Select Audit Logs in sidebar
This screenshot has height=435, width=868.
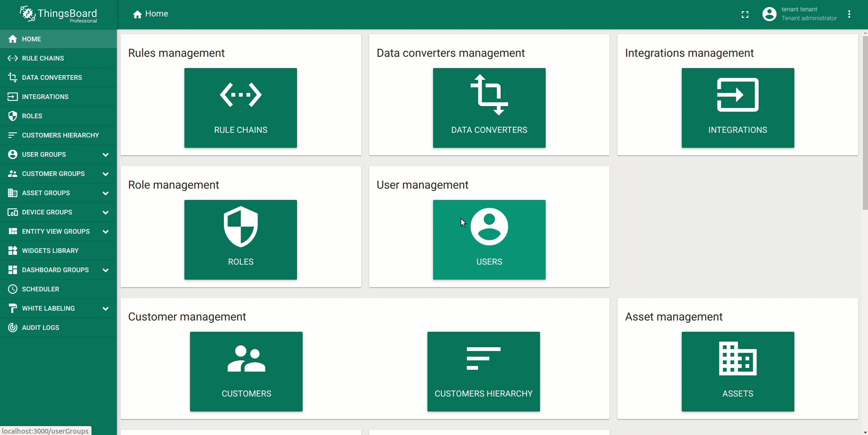pos(40,328)
